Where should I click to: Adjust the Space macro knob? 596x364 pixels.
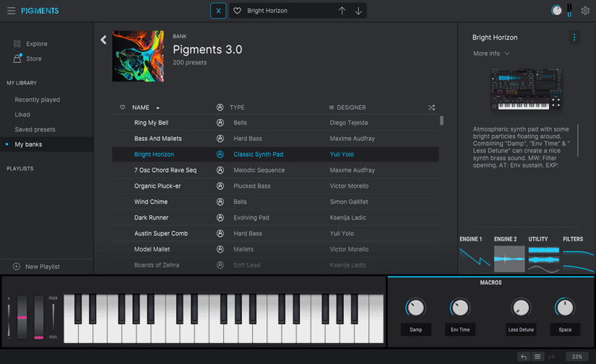pyautogui.click(x=565, y=308)
